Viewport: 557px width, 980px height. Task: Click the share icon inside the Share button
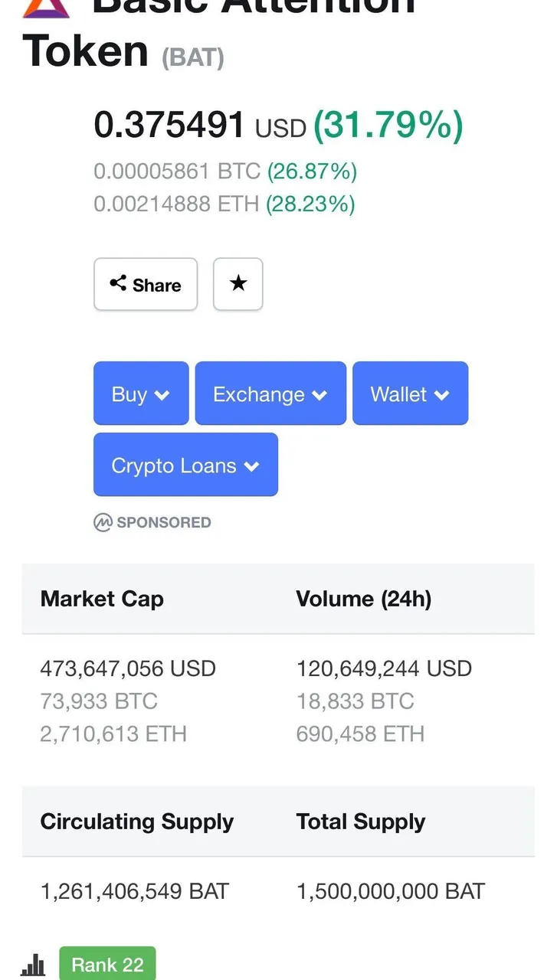click(118, 284)
